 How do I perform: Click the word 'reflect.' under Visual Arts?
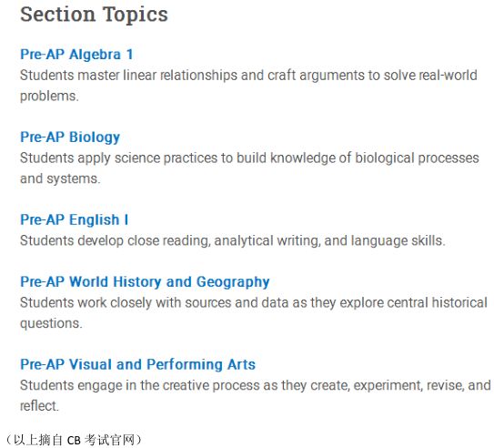point(39,406)
